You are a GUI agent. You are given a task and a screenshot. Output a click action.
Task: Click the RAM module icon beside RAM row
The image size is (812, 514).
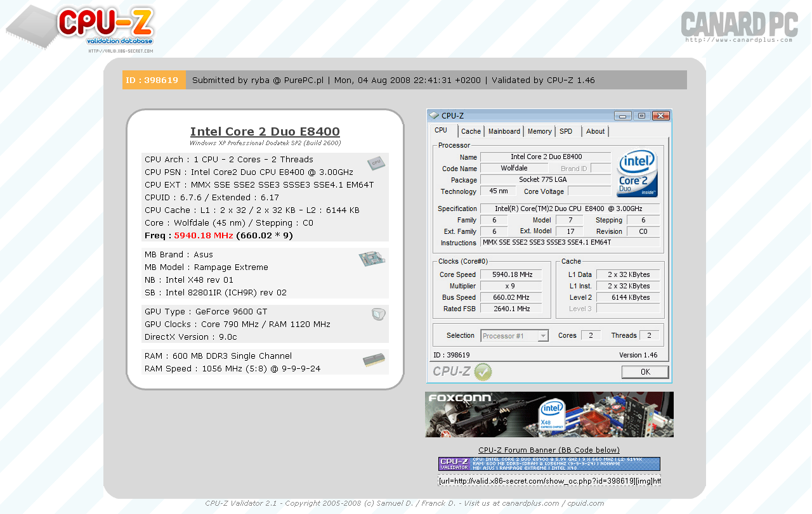(x=374, y=361)
